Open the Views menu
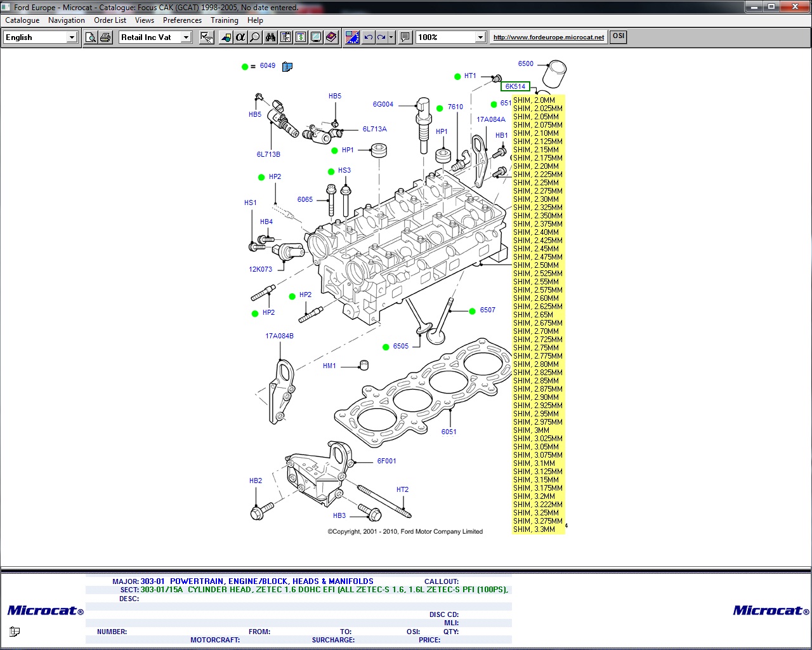This screenshot has width=812, height=650. point(145,20)
